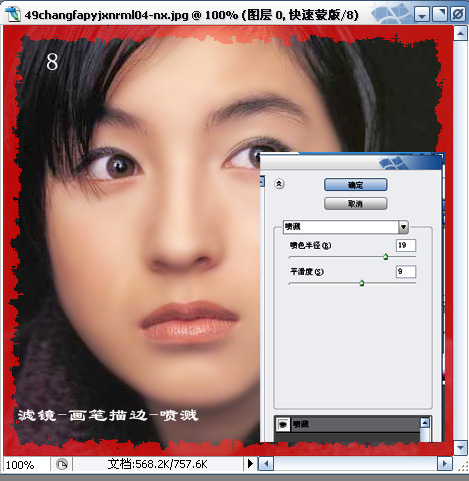
Task: Click the status bar document info icon
Action: 62,464
